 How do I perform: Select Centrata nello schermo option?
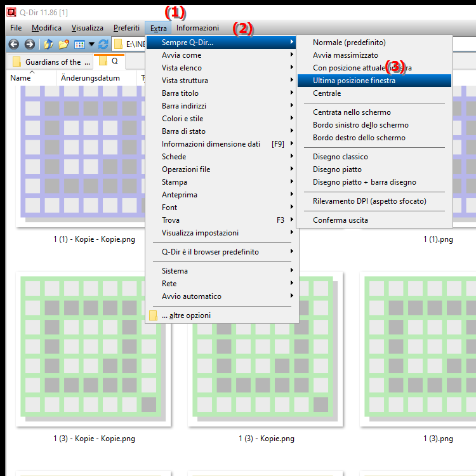[x=374, y=112]
